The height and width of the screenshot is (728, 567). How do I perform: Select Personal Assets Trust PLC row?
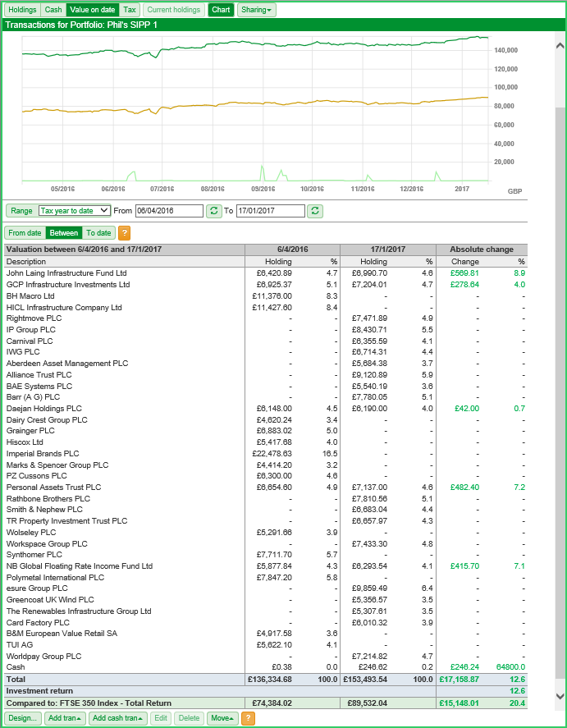266,487
